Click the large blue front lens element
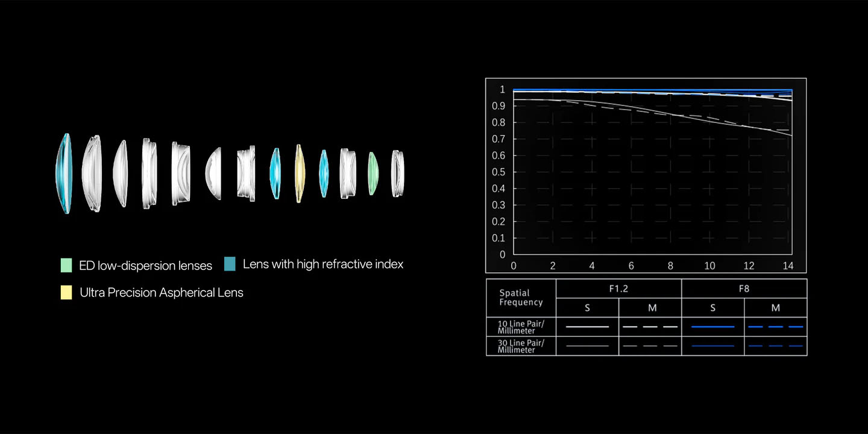The image size is (868, 434). click(64, 174)
